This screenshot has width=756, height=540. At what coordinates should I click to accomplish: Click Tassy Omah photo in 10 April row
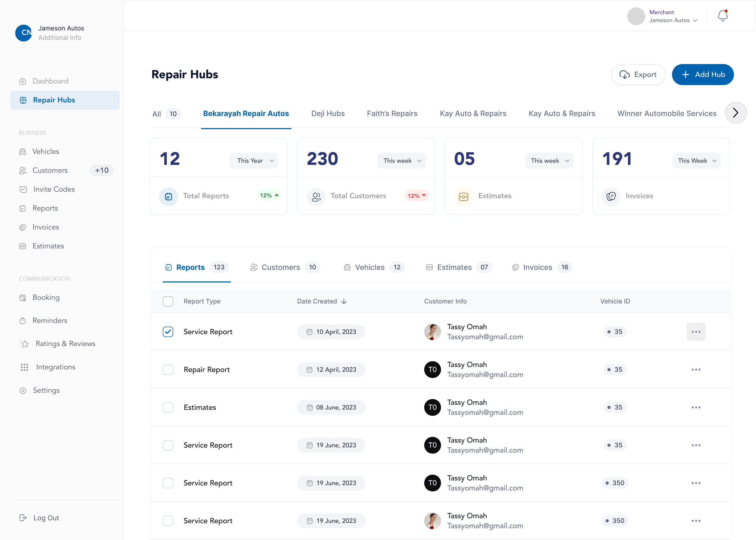click(432, 332)
